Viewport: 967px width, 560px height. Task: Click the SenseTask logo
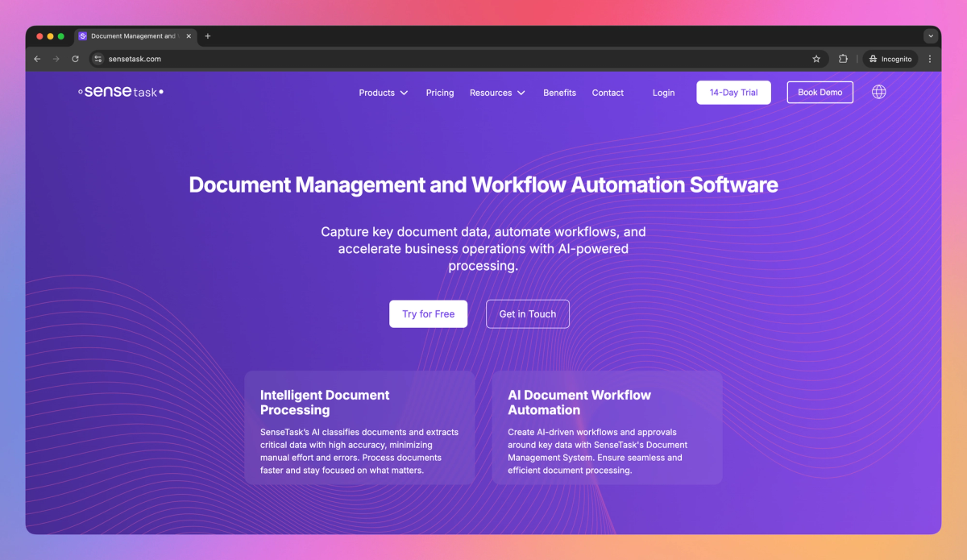point(121,92)
